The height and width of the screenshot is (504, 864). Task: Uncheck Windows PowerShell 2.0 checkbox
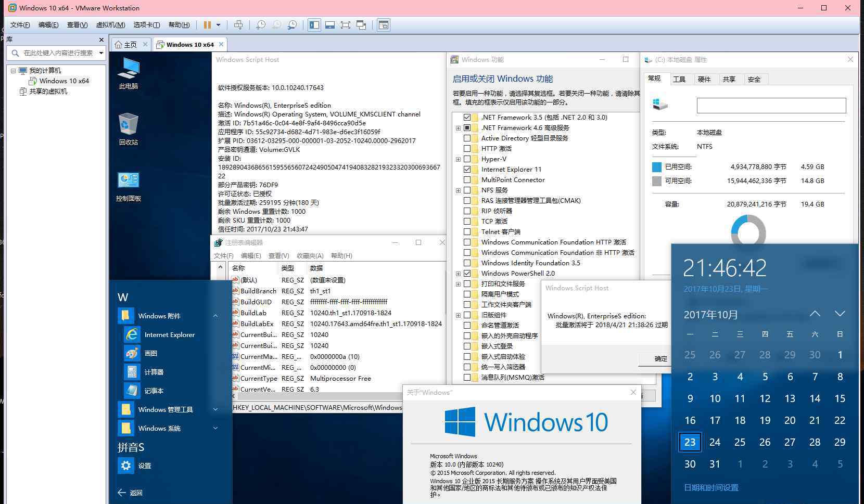[x=467, y=274]
